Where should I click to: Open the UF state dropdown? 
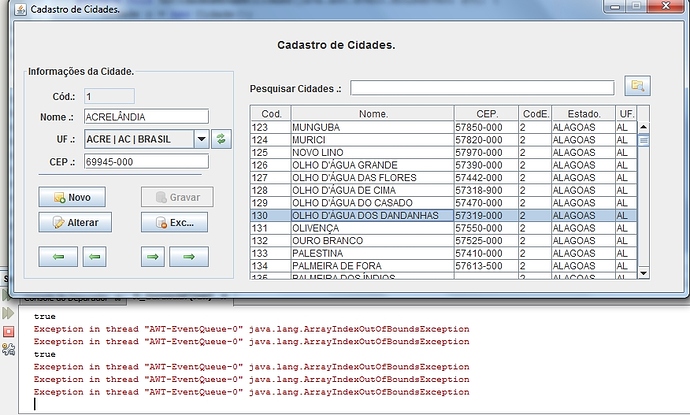coord(201,139)
